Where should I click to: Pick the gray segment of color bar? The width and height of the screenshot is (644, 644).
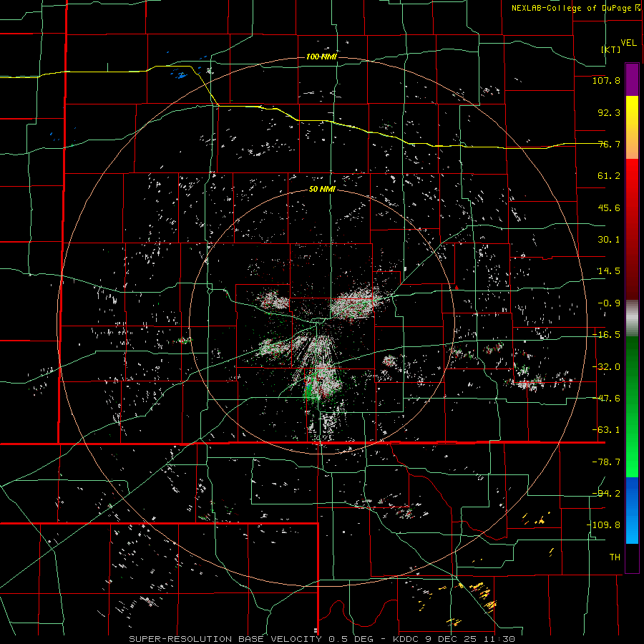click(632, 318)
